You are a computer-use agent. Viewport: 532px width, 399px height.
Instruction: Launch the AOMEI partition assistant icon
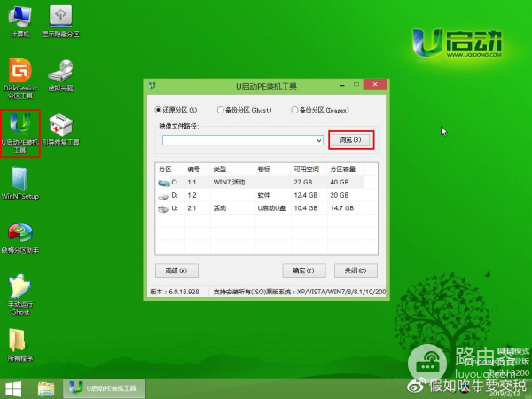click(x=20, y=238)
